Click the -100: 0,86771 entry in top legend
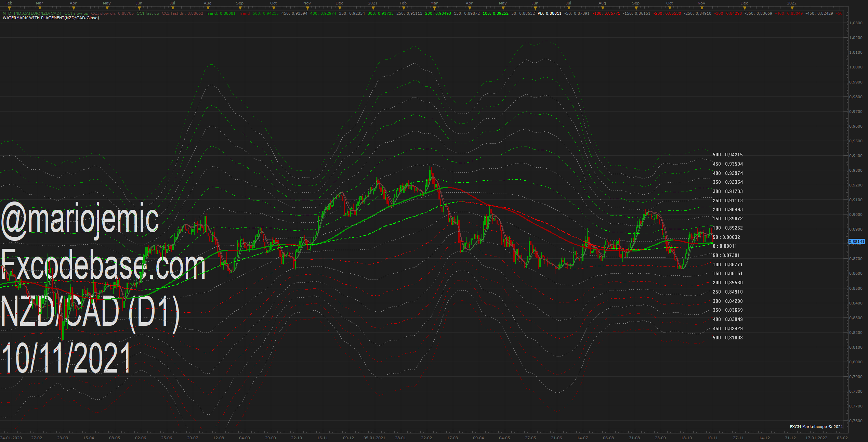The height and width of the screenshot is (442, 868). (x=606, y=14)
